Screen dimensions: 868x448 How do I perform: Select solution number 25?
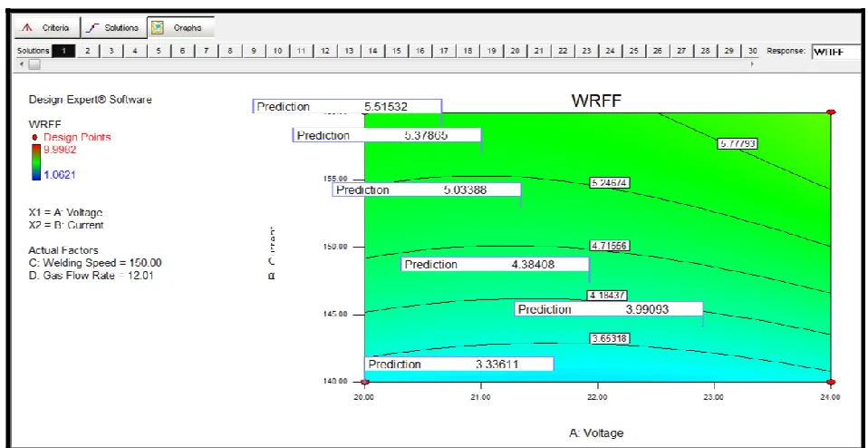click(634, 51)
